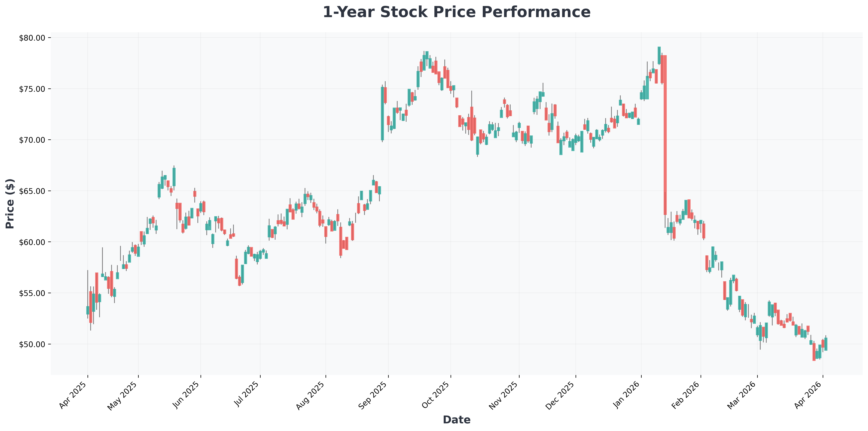868x431 pixels.
Task: Select the $50.00 price tick label
Action: coord(32,344)
